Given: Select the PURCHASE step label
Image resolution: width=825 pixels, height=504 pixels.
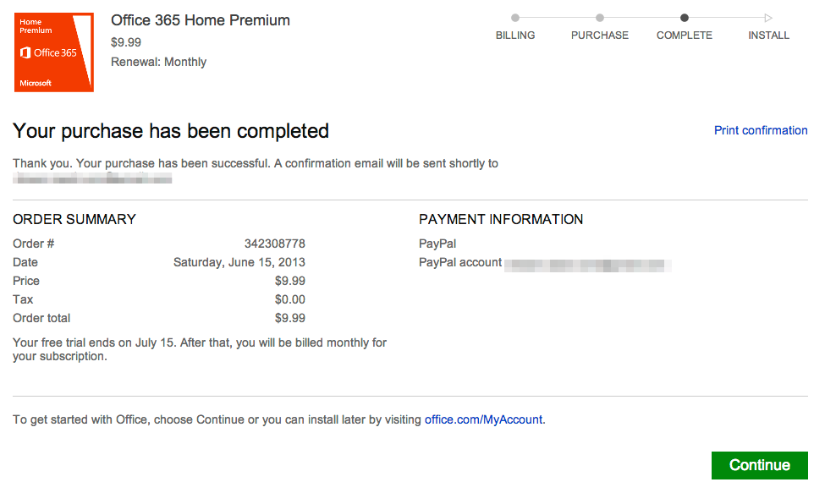Looking at the screenshot, I should [x=600, y=36].
